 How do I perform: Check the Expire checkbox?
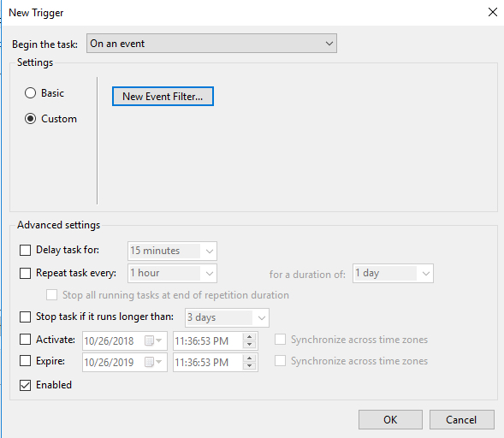pos(25,361)
